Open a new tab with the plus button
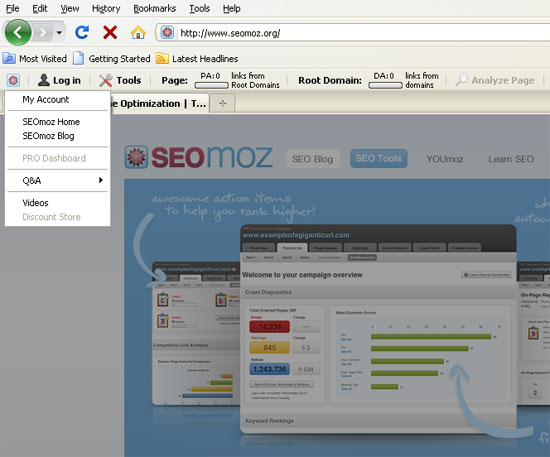The width and height of the screenshot is (550, 457). (x=222, y=103)
